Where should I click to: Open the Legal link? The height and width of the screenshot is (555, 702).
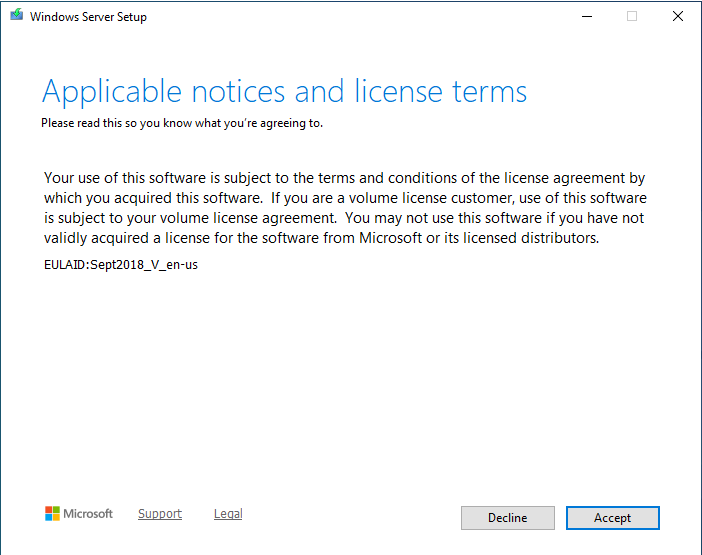(x=228, y=514)
